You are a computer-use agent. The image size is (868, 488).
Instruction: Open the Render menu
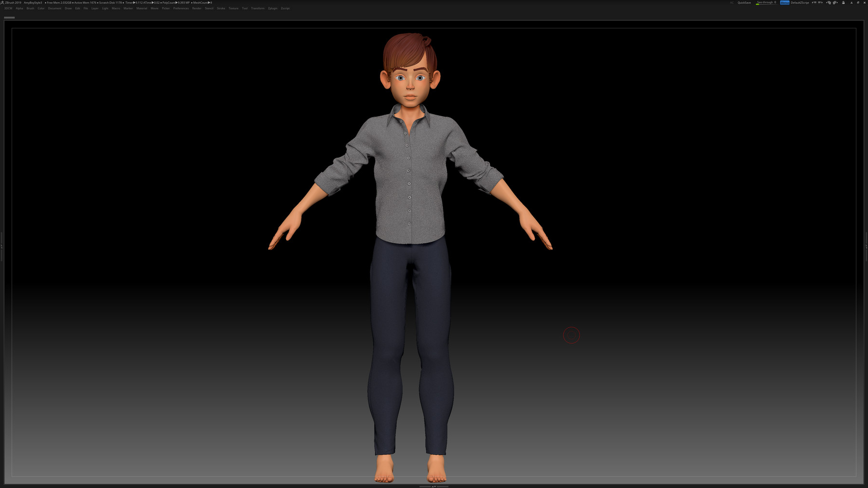click(x=197, y=8)
